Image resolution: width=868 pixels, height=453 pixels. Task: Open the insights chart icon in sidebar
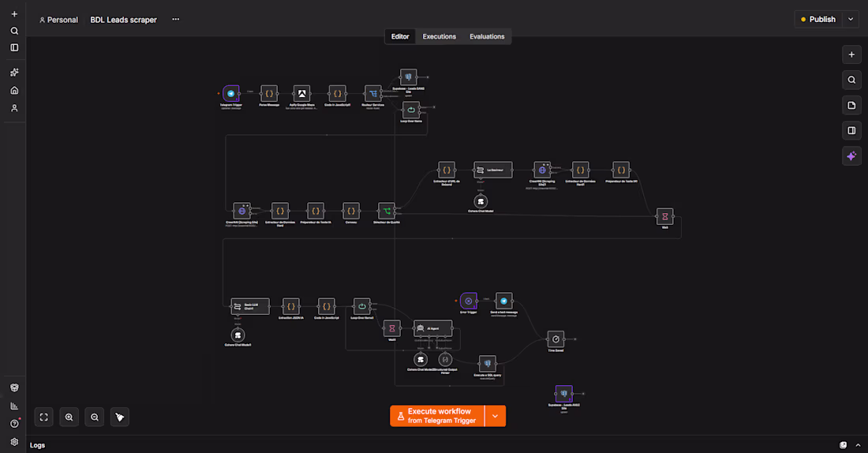point(14,406)
